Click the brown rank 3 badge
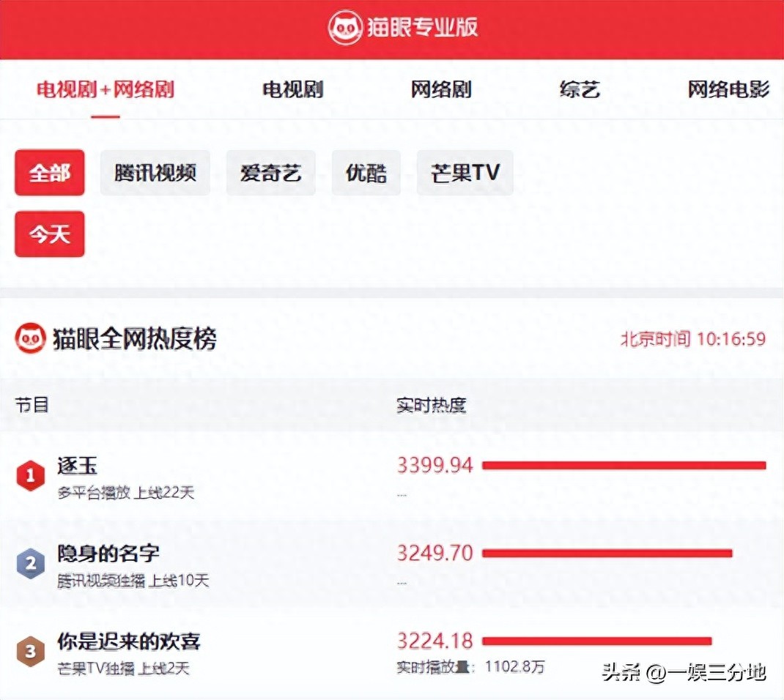The height and width of the screenshot is (700, 784). [x=30, y=652]
